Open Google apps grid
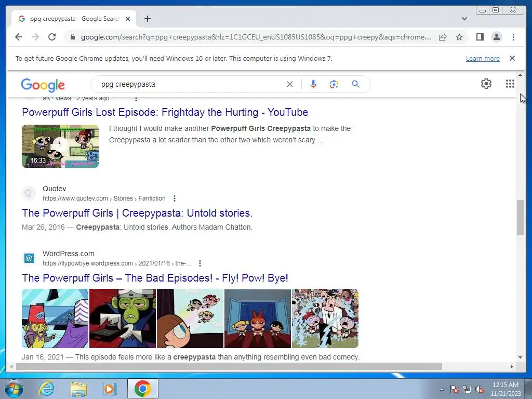Viewport: 532px width, 399px height. (510, 84)
